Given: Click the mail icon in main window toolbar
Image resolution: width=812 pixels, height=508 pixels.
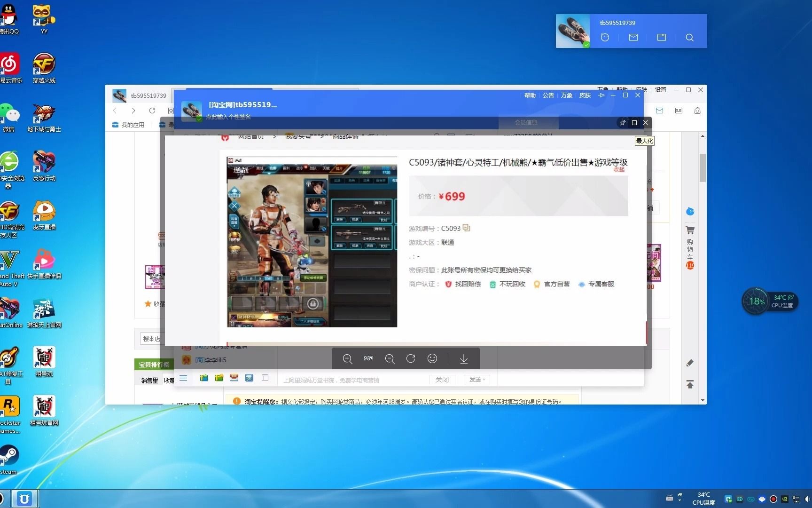Looking at the screenshot, I should pos(660,111).
